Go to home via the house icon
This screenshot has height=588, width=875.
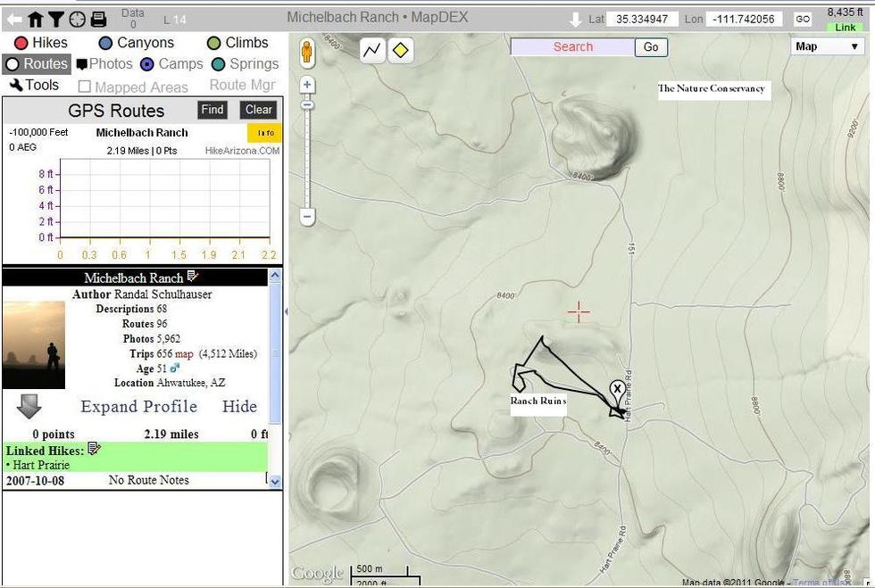35,20
